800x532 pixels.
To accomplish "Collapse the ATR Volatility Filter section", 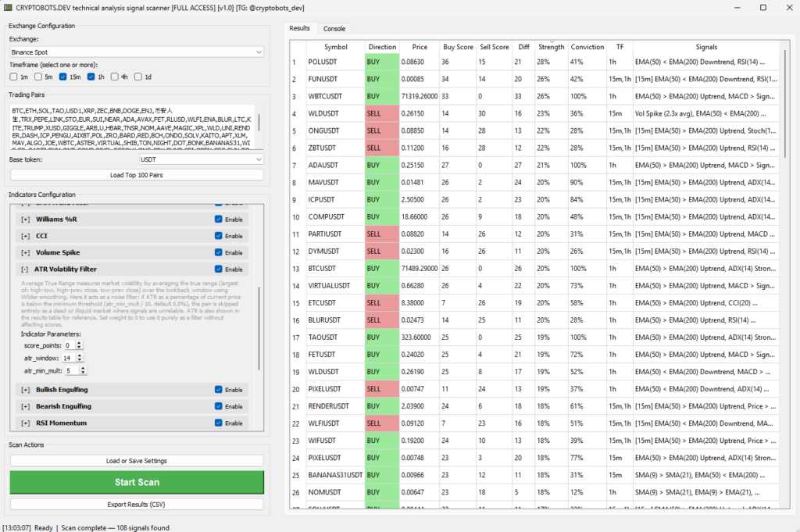I will (x=25, y=270).
